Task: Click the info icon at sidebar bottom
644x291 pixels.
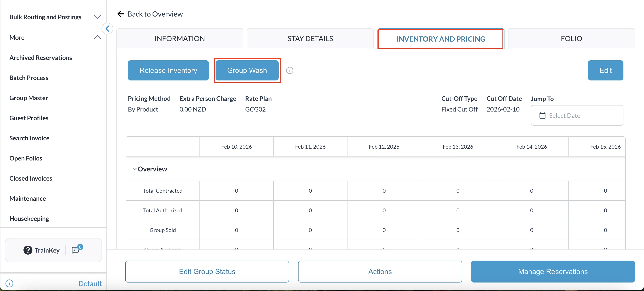Action: 9,283
